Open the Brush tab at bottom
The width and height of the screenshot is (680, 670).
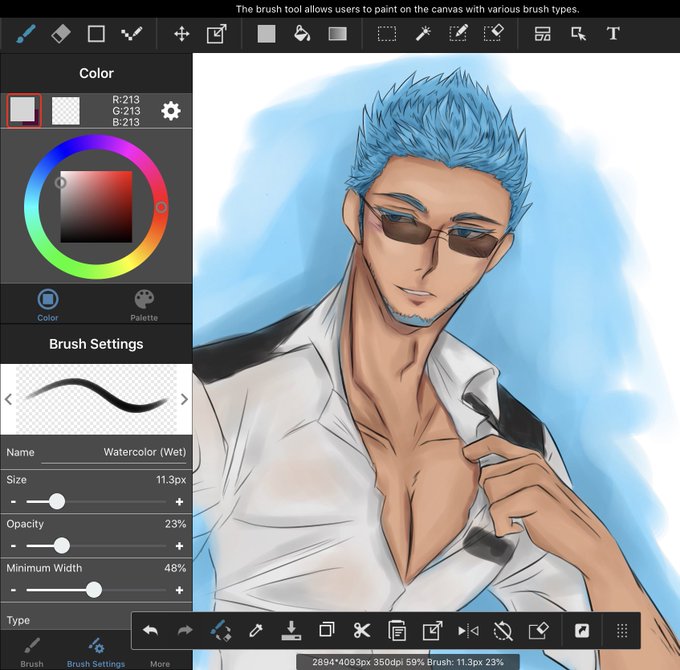[32, 652]
